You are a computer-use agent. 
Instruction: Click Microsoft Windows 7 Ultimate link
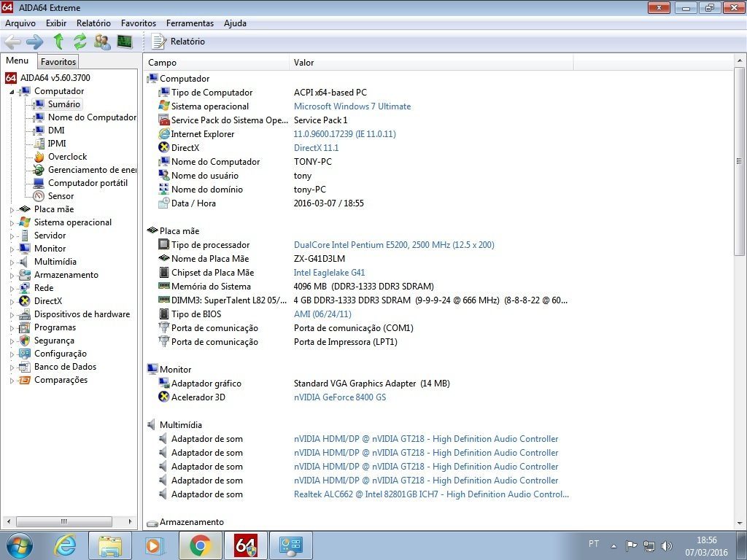352,106
